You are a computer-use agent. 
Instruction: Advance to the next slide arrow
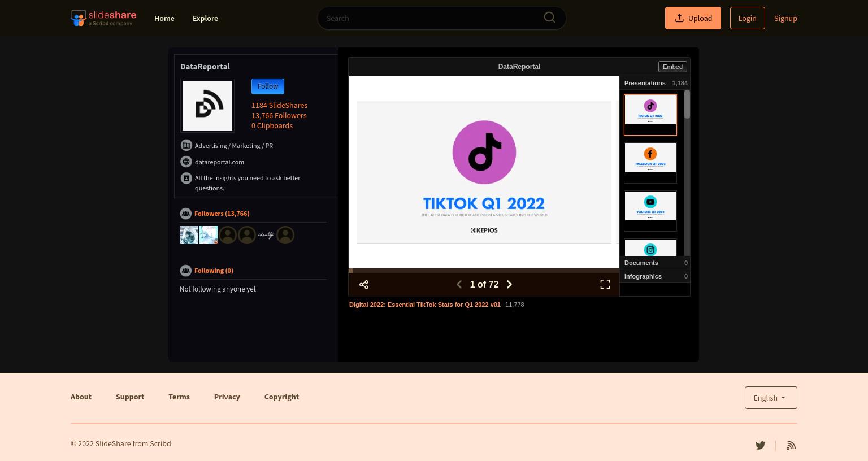click(509, 284)
